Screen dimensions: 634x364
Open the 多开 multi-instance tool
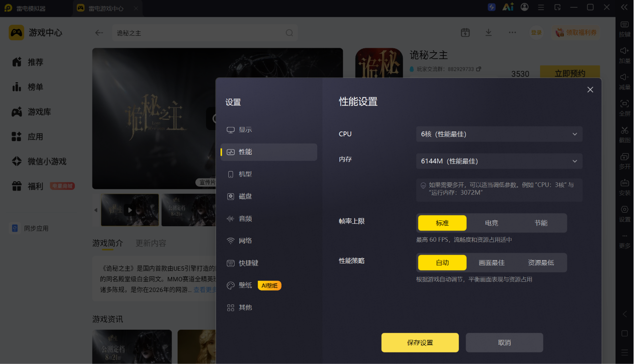(x=625, y=161)
